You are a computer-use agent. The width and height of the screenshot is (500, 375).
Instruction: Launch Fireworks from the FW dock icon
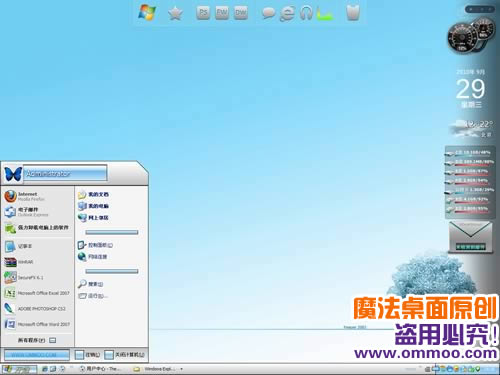tap(222, 13)
